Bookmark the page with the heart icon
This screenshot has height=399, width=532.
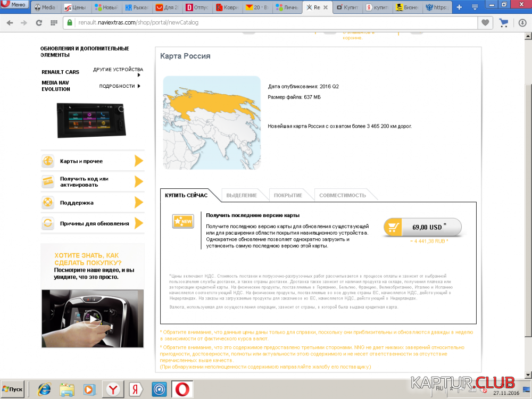click(485, 23)
